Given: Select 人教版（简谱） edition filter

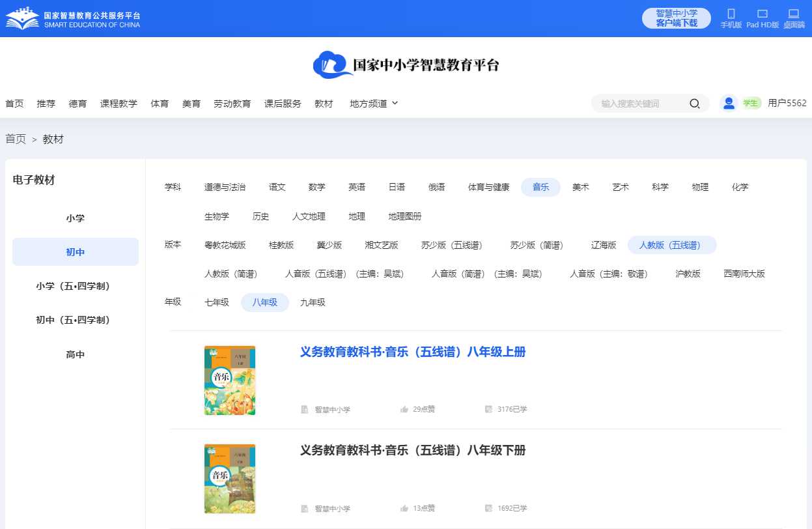Looking at the screenshot, I should coord(230,274).
